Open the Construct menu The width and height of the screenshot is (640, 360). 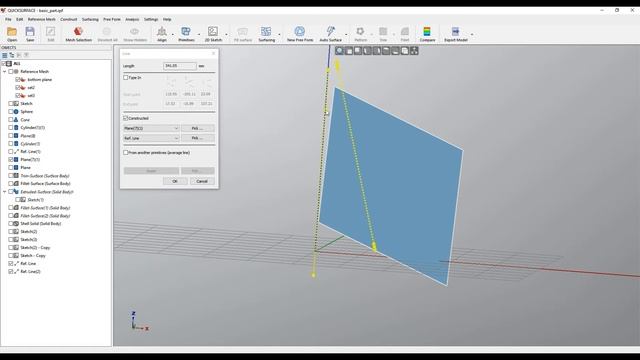(x=69, y=19)
